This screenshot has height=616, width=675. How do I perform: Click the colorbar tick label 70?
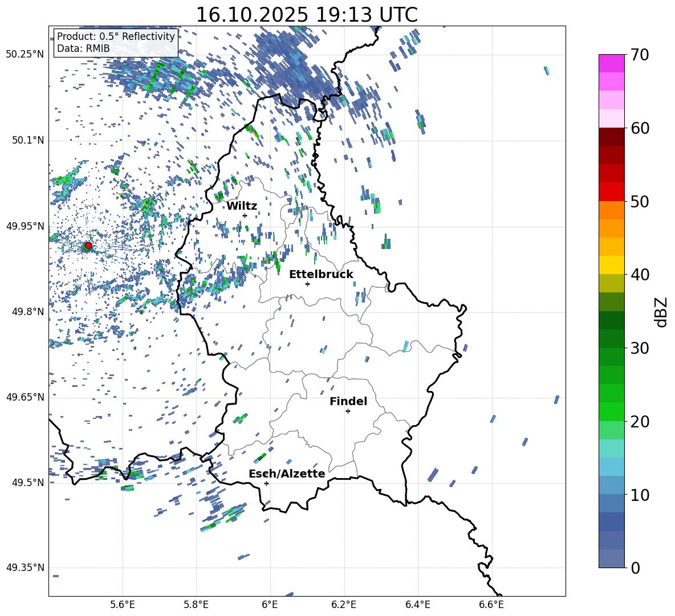[640, 55]
